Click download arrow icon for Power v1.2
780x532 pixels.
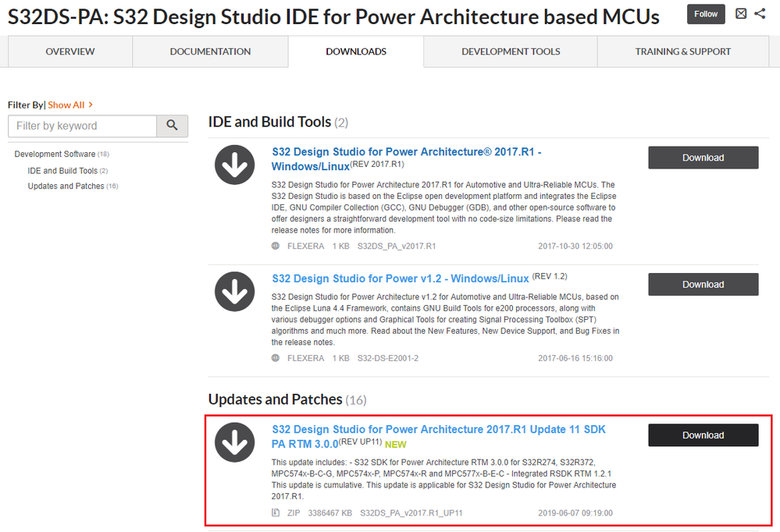click(x=235, y=292)
